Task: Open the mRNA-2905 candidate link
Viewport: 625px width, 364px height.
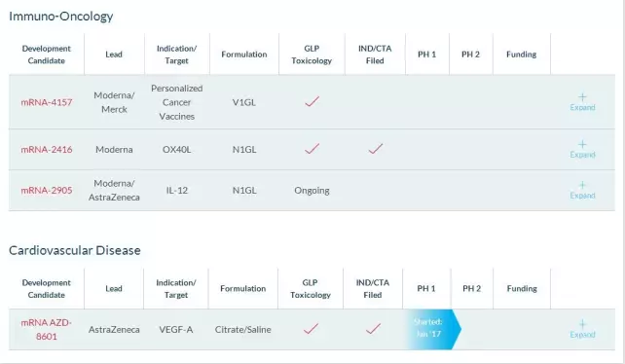Action: (47, 190)
